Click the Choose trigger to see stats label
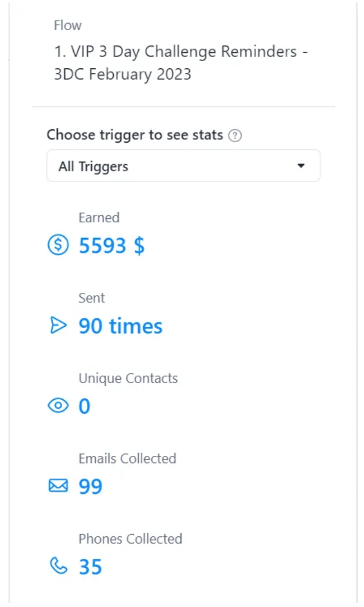 [x=135, y=135]
